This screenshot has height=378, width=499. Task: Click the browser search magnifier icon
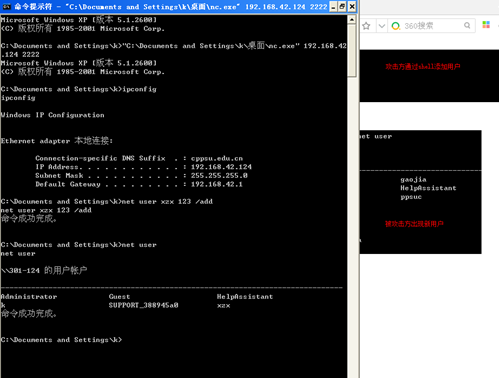click(467, 26)
